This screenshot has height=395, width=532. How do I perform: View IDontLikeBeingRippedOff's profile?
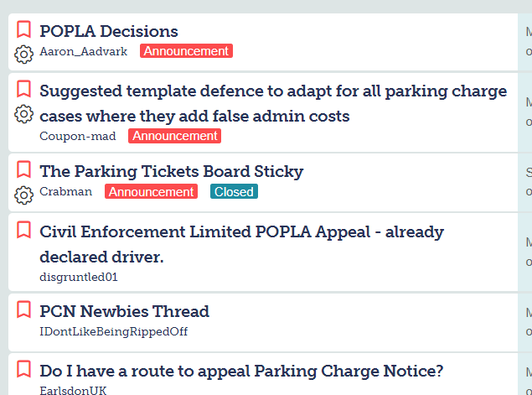(x=113, y=331)
